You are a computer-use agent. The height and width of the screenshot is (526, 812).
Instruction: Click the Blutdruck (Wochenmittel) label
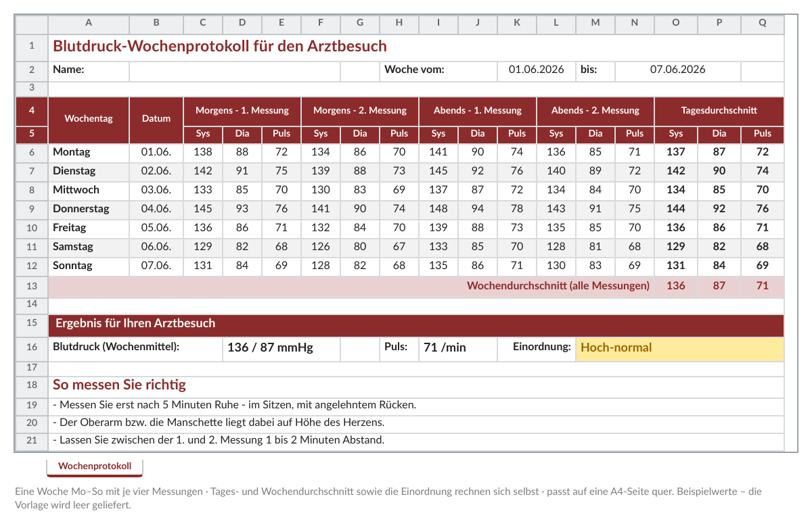coord(116,348)
